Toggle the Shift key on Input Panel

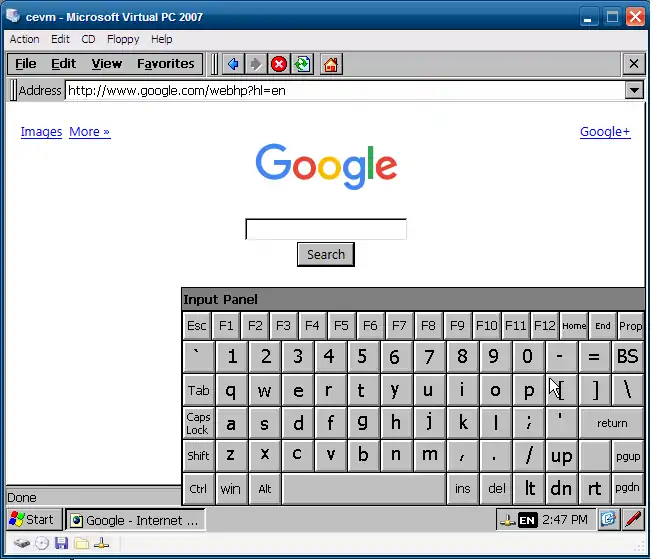coord(199,456)
